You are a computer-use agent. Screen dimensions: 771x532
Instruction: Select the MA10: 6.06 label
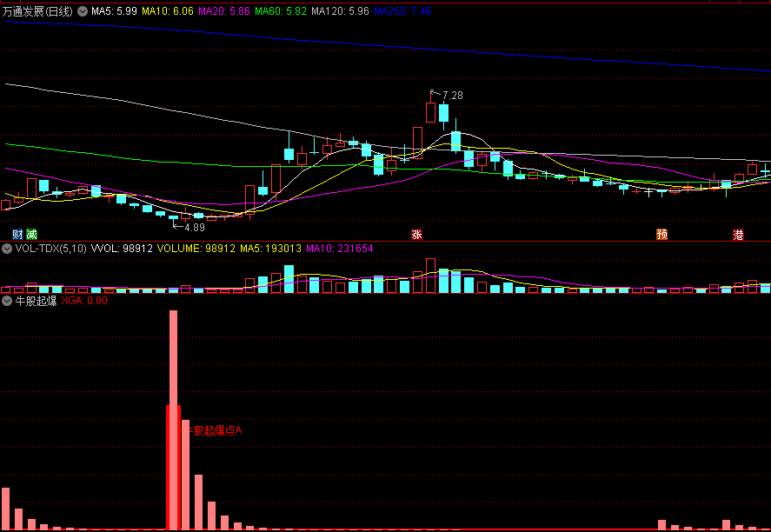click(x=168, y=11)
